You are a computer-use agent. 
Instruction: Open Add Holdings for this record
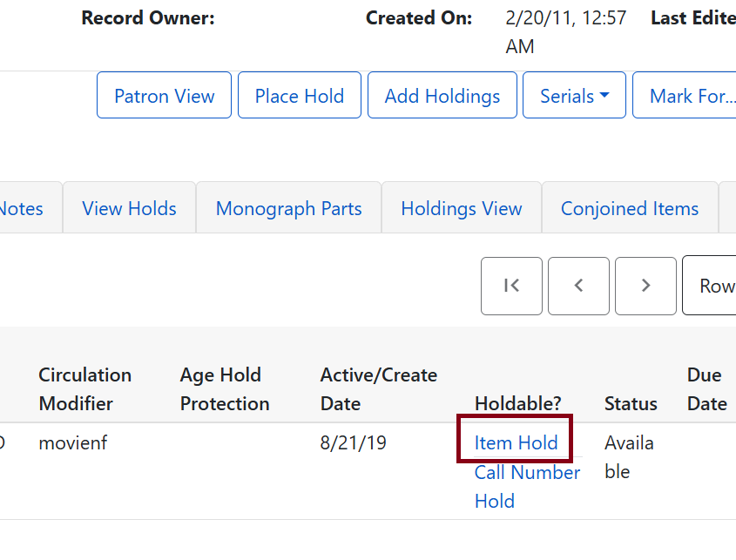[x=442, y=96]
